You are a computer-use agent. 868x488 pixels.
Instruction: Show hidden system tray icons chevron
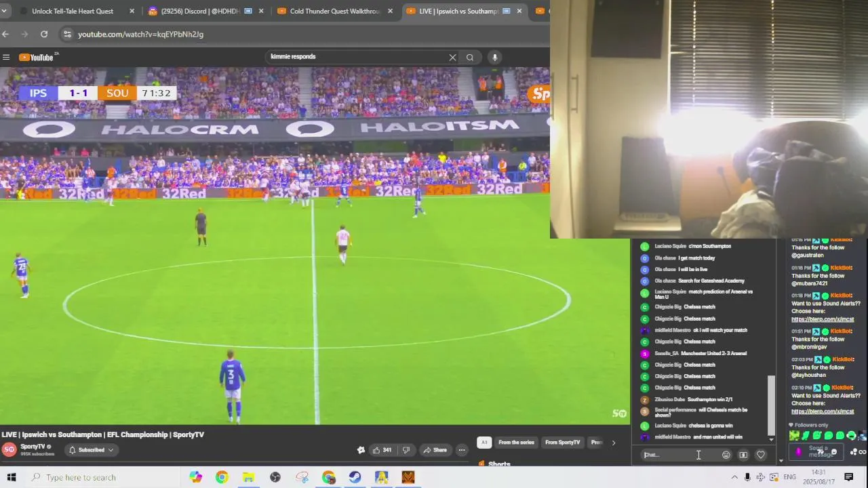(x=734, y=477)
